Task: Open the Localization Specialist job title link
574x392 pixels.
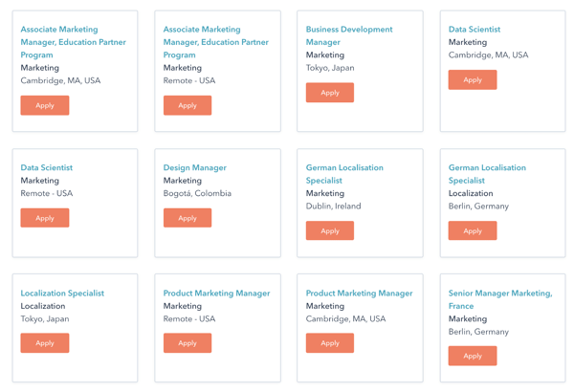Action: pos(62,294)
